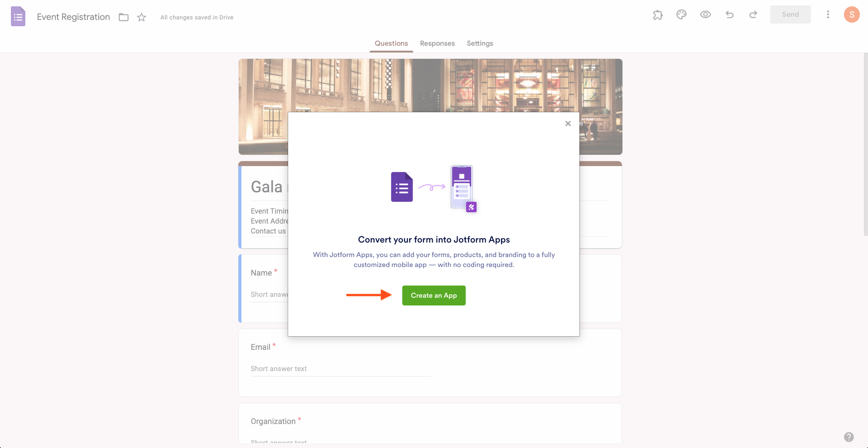The image size is (868, 448).
Task: Switch to the Responses tab
Action: tap(437, 43)
